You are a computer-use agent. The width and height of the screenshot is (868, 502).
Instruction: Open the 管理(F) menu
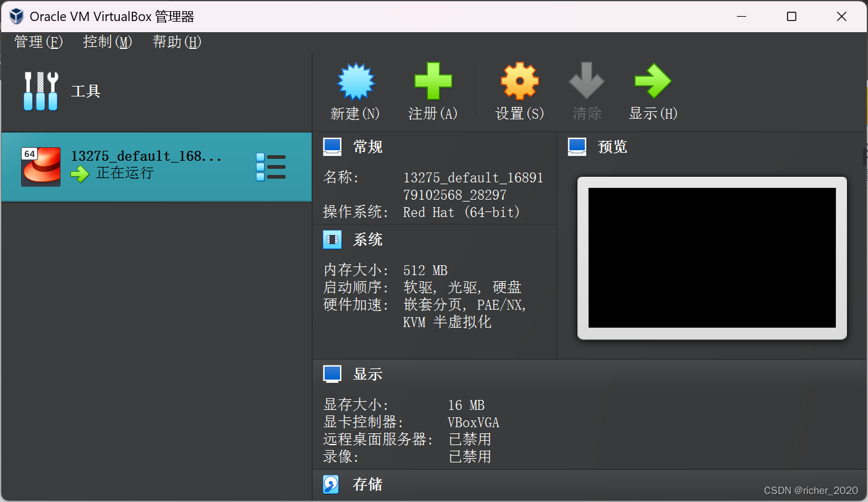[38, 42]
